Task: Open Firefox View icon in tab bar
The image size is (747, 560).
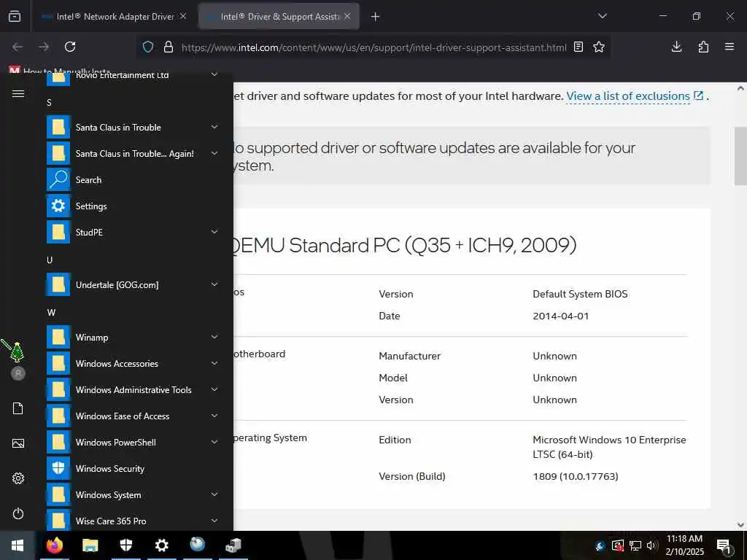Action: pos(15,16)
